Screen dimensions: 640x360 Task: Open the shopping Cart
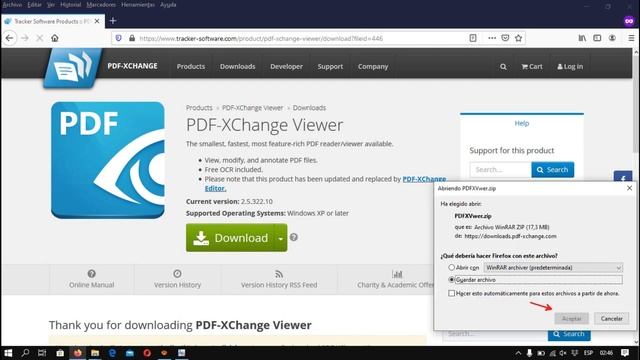tap(532, 67)
